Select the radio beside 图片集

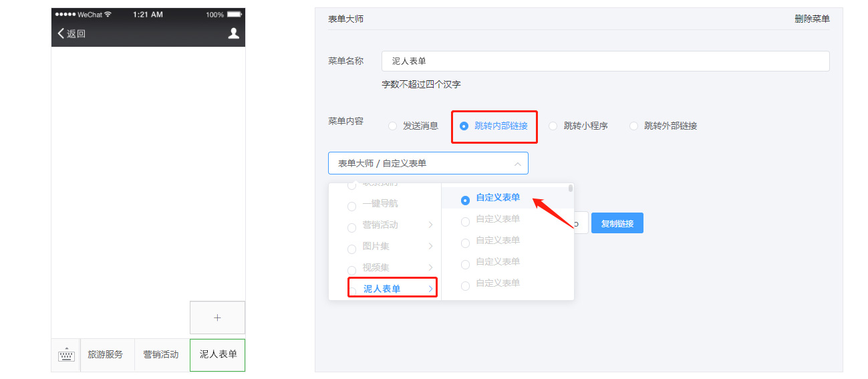351,249
